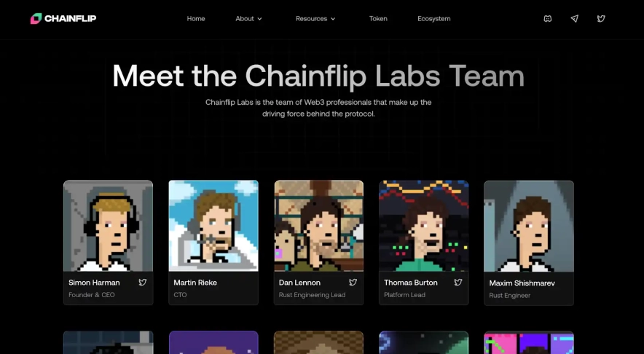Screen dimensions: 644x354
Task: Expand the About dropdown menu
Action: pos(248,18)
